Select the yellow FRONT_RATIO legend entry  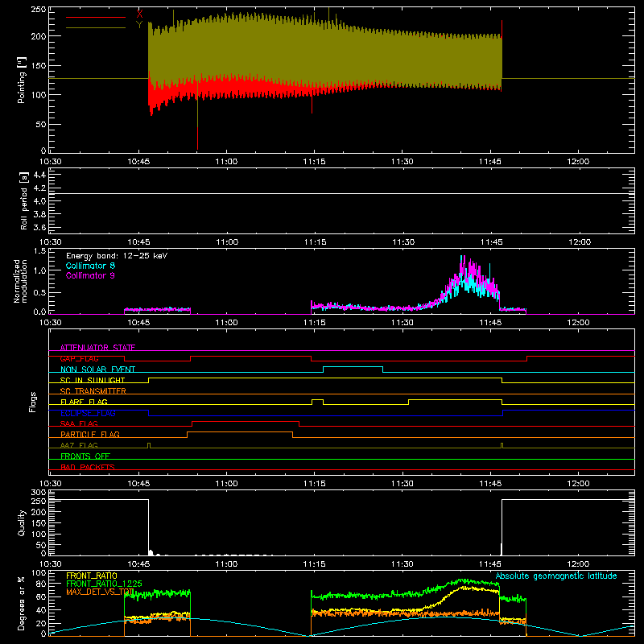point(92,576)
